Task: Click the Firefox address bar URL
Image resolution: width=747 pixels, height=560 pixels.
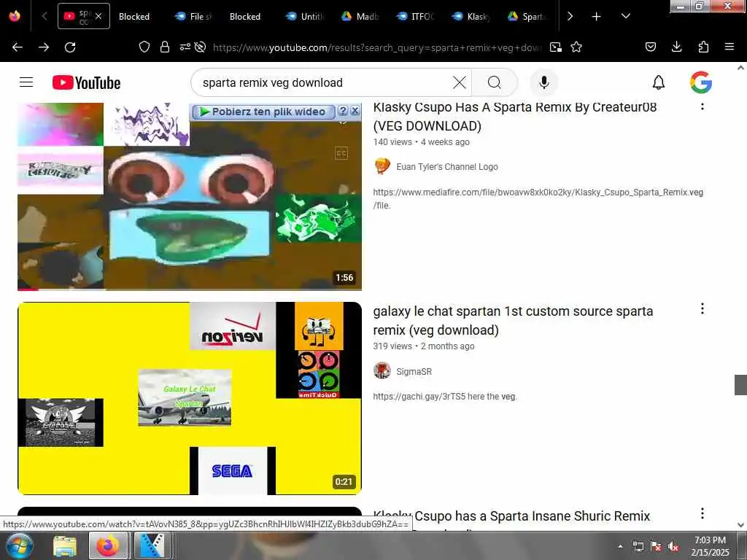Action: (376, 47)
